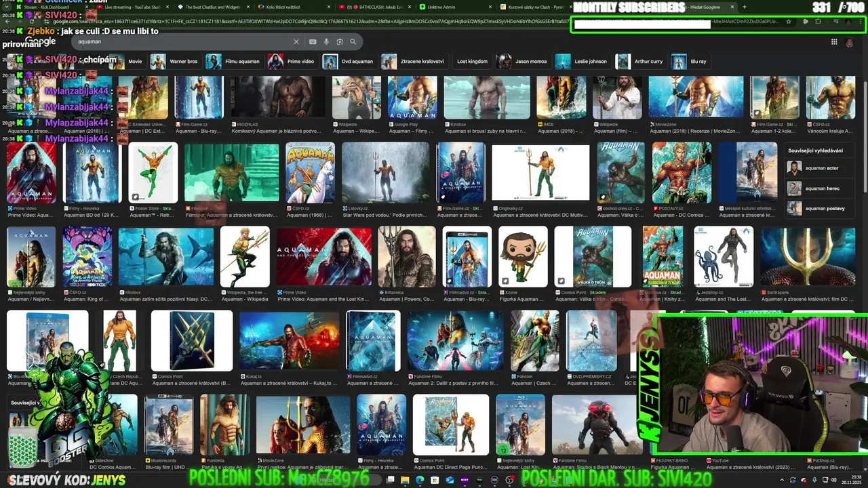Bookmark this page with the star icon
Screen dimensions: 868x488
788,22
